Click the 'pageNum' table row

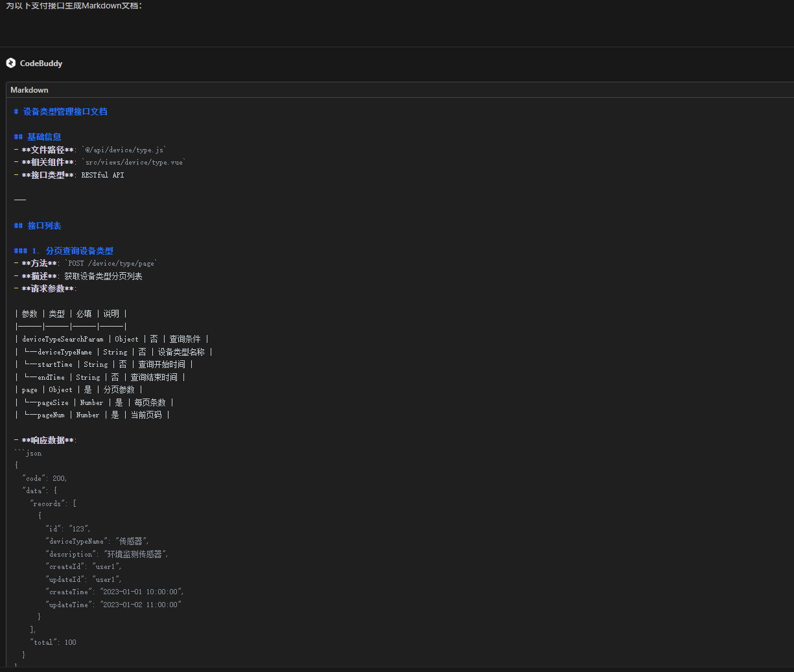tap(92, 415)
